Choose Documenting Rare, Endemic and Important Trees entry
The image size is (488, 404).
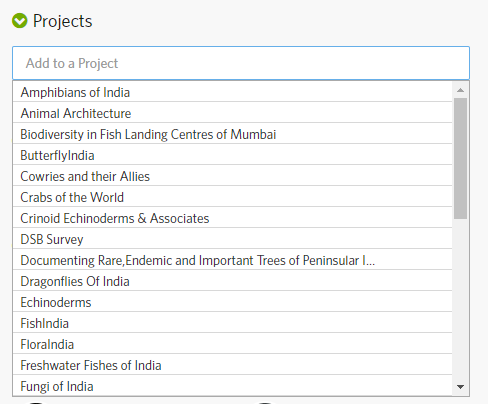[232, 260]
